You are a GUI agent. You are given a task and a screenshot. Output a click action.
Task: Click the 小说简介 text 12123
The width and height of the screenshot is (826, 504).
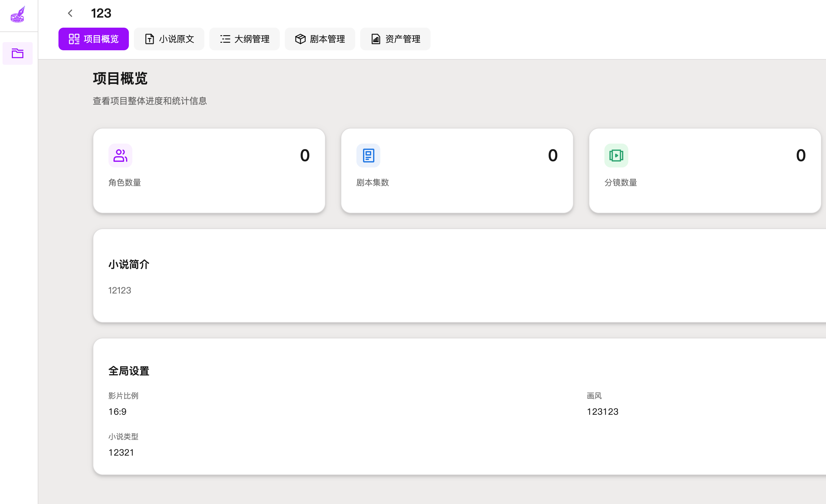120,290
